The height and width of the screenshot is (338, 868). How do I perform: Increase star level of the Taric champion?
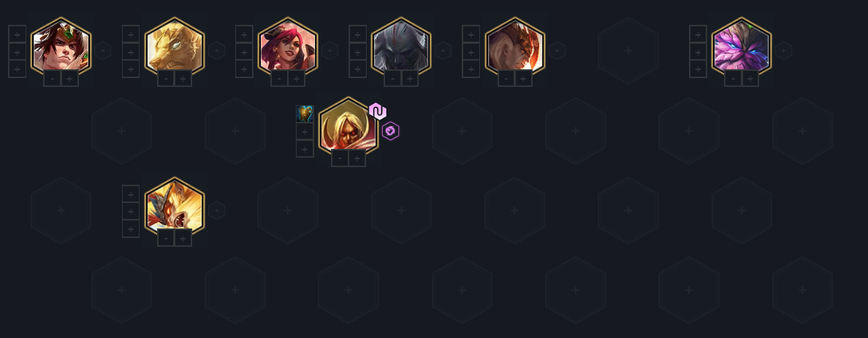tap(69, 79)
